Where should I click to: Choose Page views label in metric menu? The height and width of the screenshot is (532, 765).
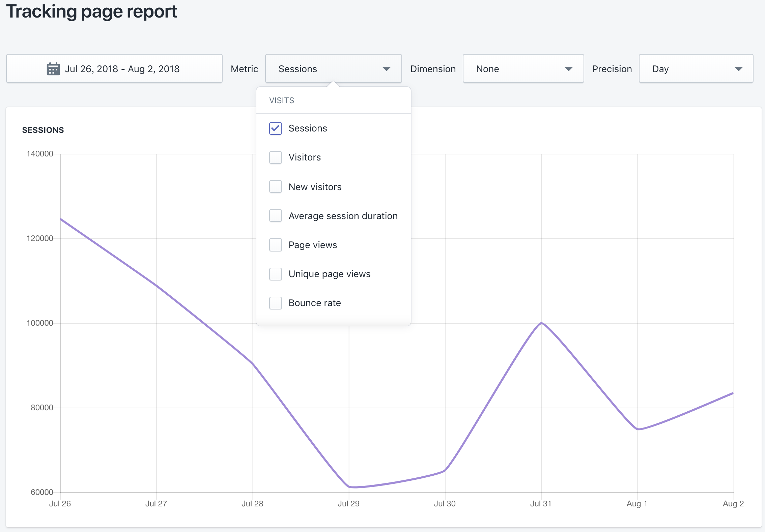click(x=313, y=245)
